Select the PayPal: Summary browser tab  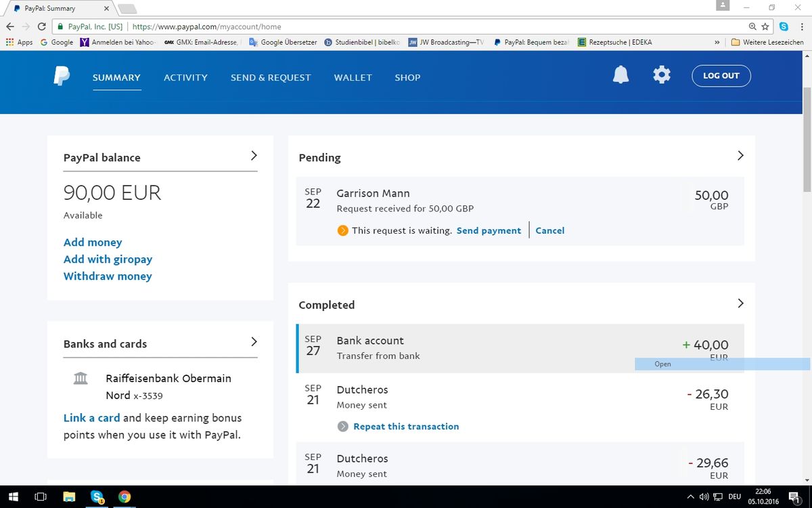pyautogui.click(x=61, y=8)
